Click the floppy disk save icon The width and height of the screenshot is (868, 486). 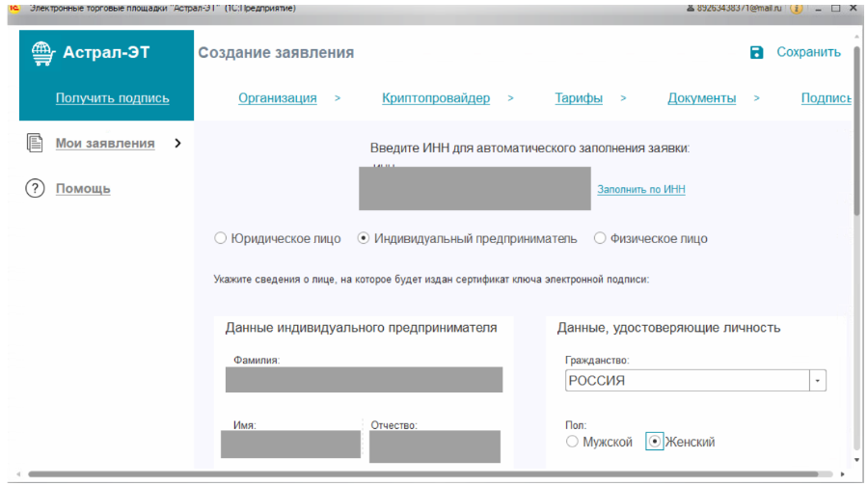[x=756, y=53]
